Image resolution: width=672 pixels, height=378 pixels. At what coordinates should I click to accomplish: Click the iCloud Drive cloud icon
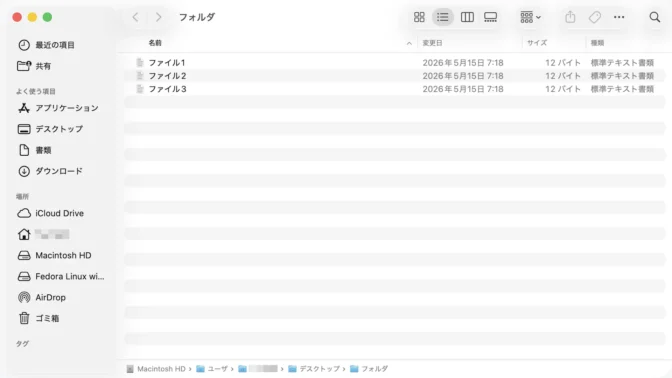click(24, 213)
